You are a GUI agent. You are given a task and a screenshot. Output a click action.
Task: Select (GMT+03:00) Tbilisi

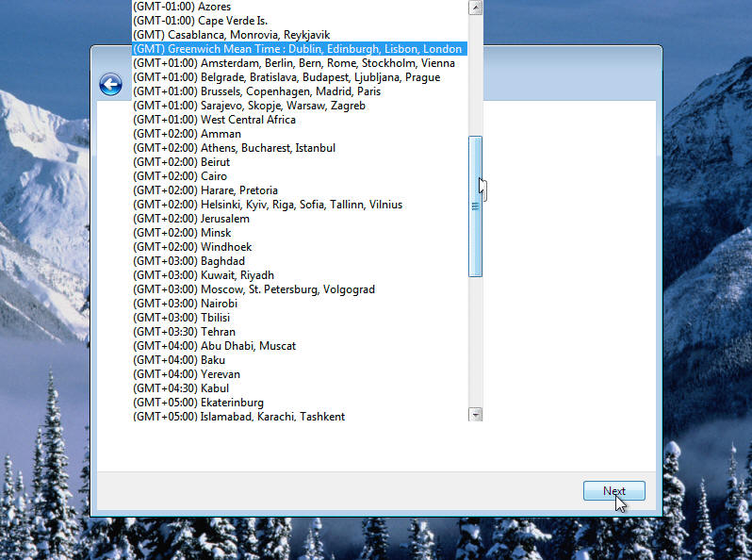300,318
